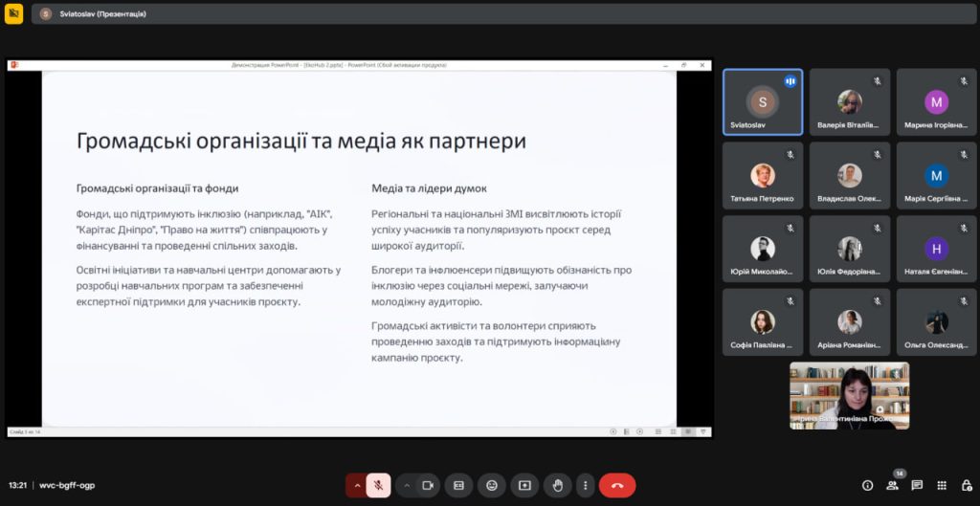The height and width of the screenshot is (506, 980).
Task: Open the activities grid icon
Action: pos(942,485)
